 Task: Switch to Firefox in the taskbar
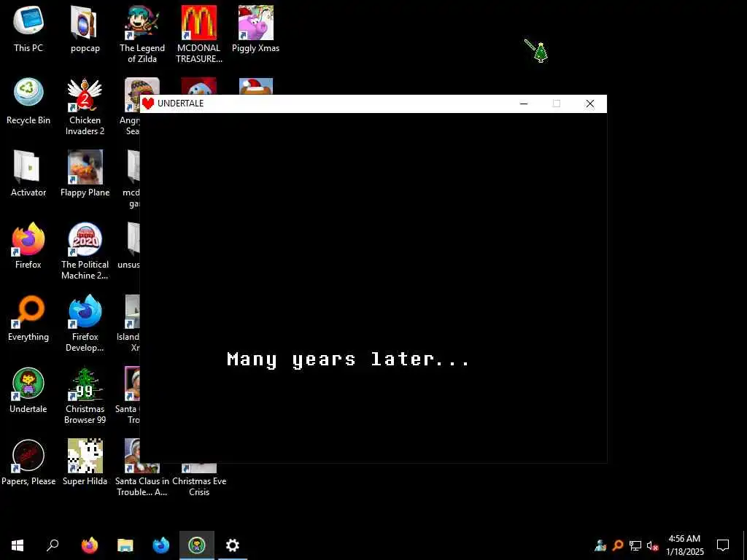pos(90,545)
